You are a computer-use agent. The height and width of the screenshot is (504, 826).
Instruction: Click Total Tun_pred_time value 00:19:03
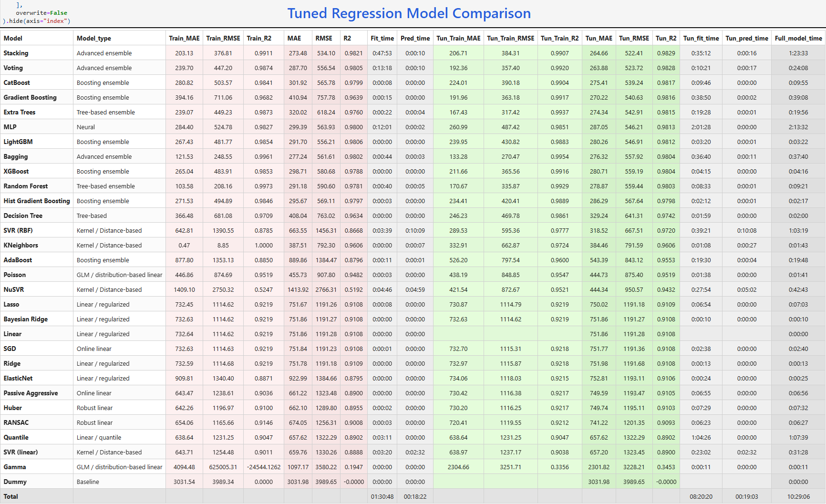747,496
